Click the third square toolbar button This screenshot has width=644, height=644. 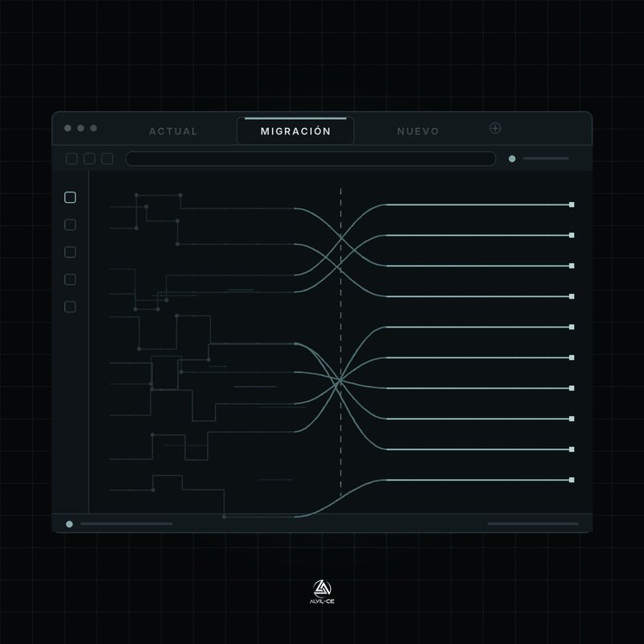pyautogui.click(x=107, y=159)
